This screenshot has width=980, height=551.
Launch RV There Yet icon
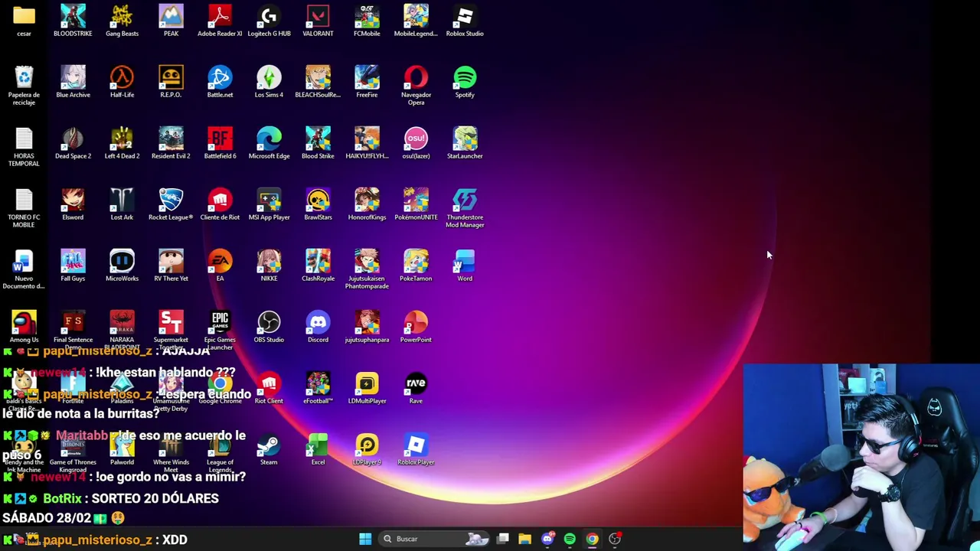coord(171,266)
